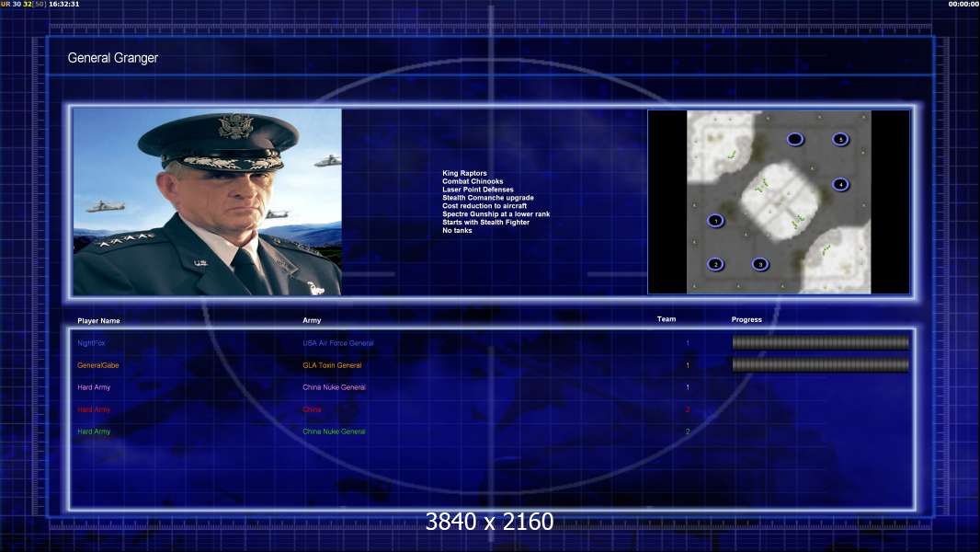Click the unnumbered blank start position marker
This screenshot has width=980, height=552.
click(x=795, y=139)
